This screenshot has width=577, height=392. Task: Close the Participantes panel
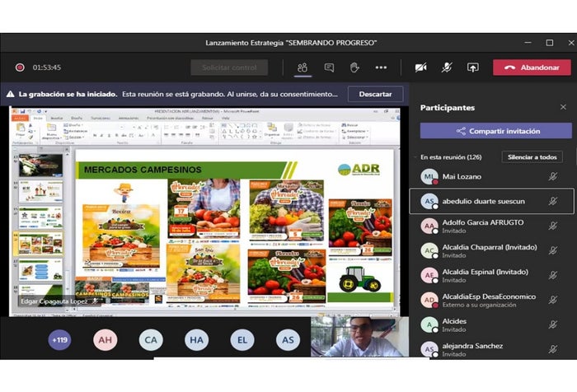tap(563, 107)
